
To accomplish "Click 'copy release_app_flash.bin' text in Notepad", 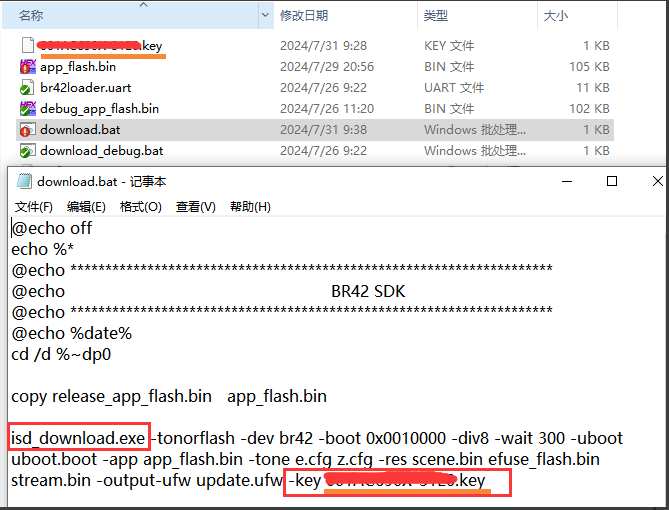I will pyautogui.click(x=111, y=396).
